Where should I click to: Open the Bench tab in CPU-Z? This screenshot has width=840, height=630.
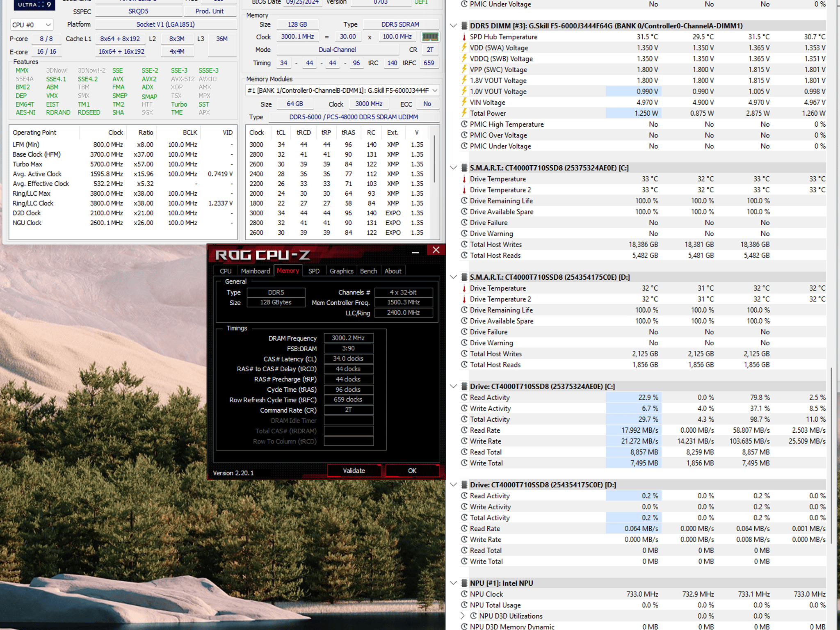tap(368, 271)
